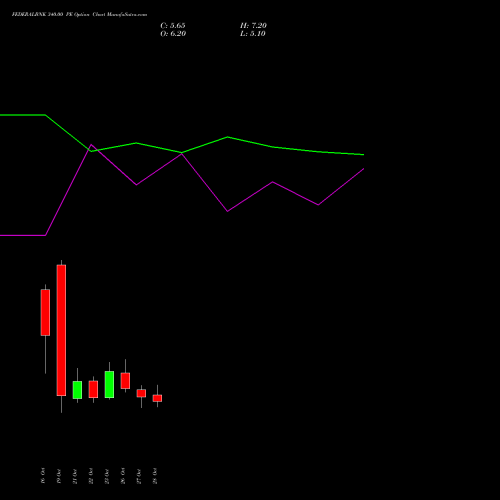
Task: Select the 16 Oct red candlestick
Action: (45, 312)
